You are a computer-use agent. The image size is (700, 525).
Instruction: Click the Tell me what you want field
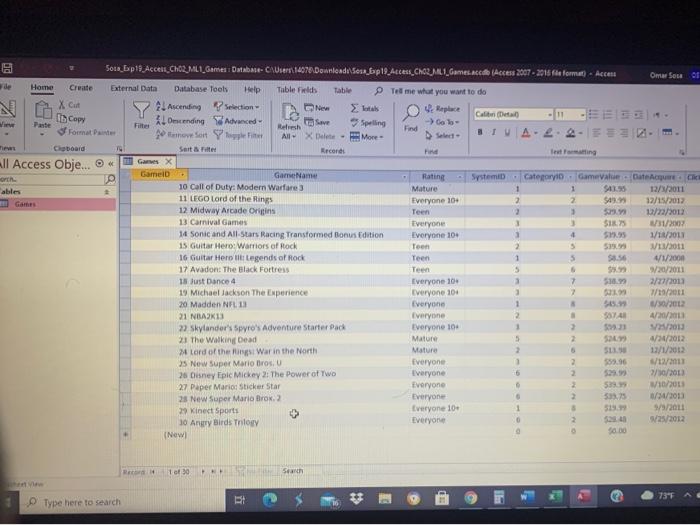(438, 92)
